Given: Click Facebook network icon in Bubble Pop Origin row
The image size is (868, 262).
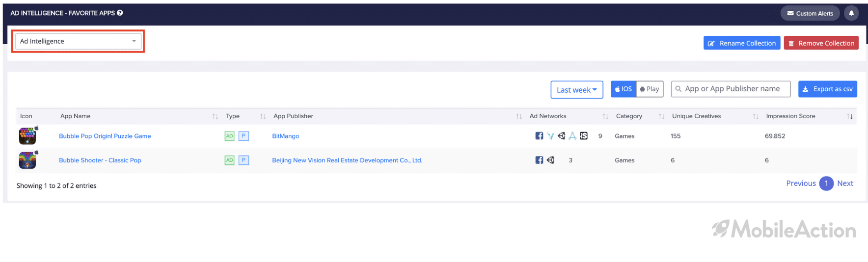Looking at the screenshot, I should tap(539, 136).
